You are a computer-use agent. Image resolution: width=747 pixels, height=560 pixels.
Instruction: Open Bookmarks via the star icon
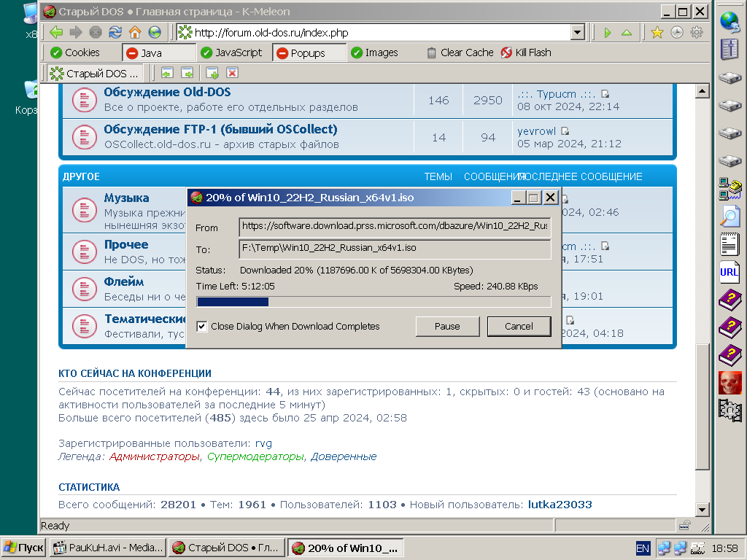(657, 32)
